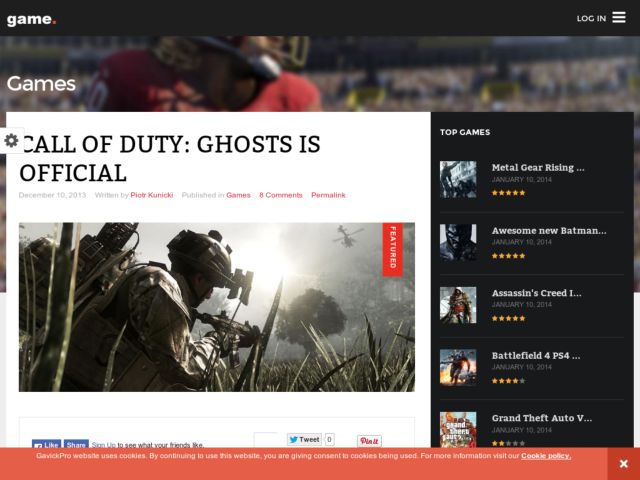Open the Awesome new Batman article title
The width and height of the screenshot is (640, 480).
click(x=548, y=230)
